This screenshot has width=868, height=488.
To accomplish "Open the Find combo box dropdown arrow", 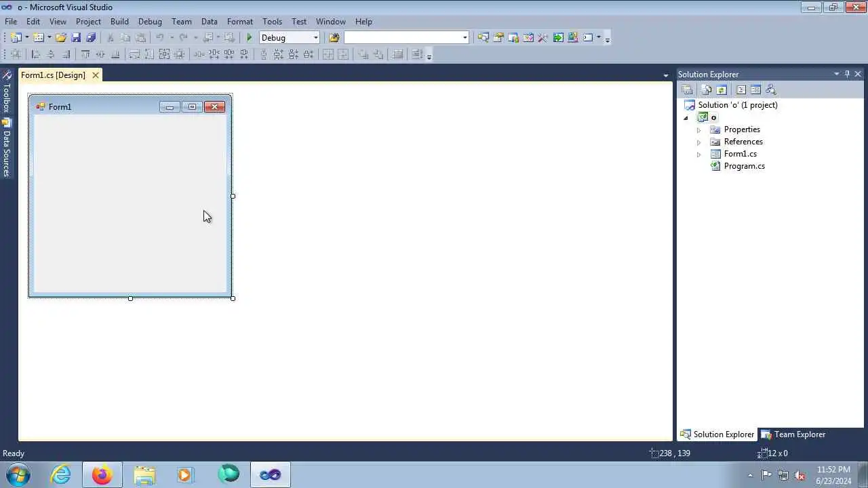I will coord(465,38).
